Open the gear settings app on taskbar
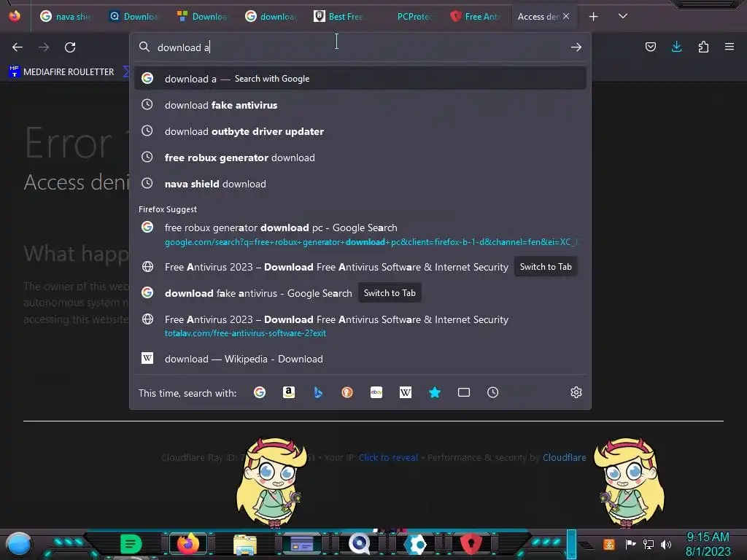 coord(416,544)
